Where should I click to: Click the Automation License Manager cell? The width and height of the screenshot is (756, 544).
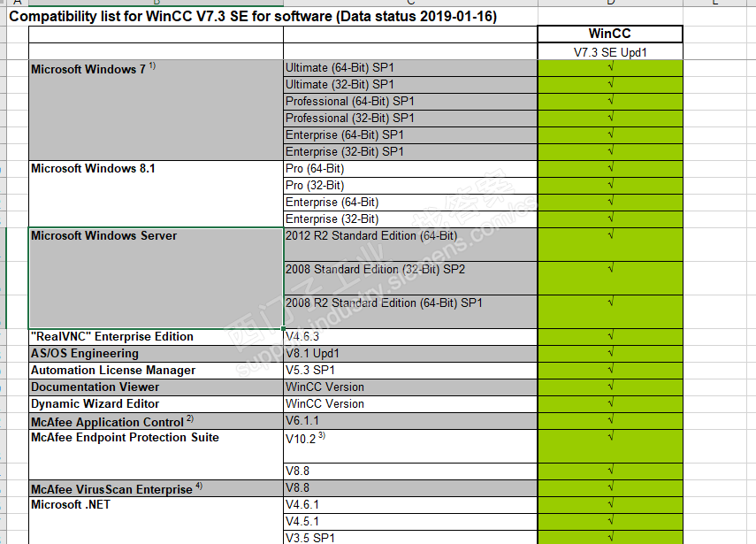click(156, 371)
